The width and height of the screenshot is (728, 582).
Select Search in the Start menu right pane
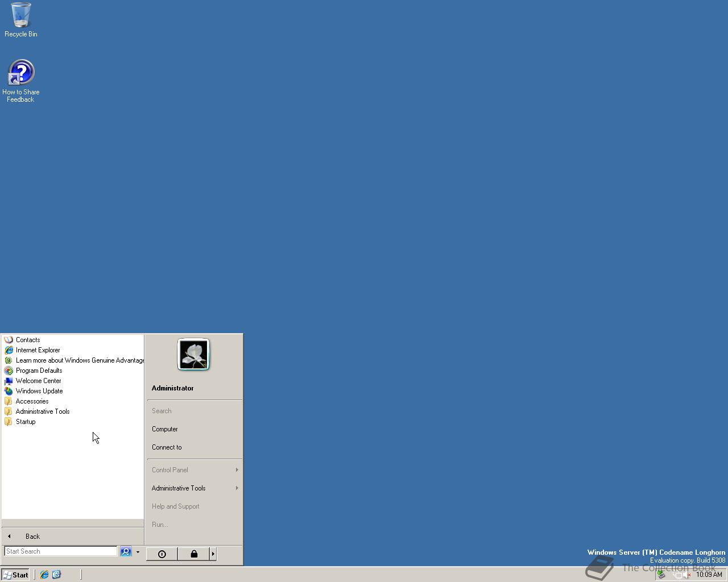(x=162, y=411)
